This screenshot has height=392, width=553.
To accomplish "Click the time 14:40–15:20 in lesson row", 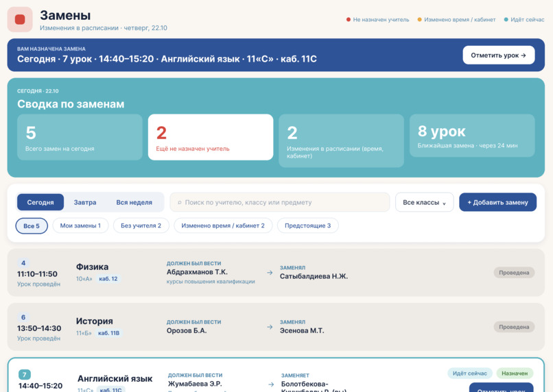I will (40, 386).
